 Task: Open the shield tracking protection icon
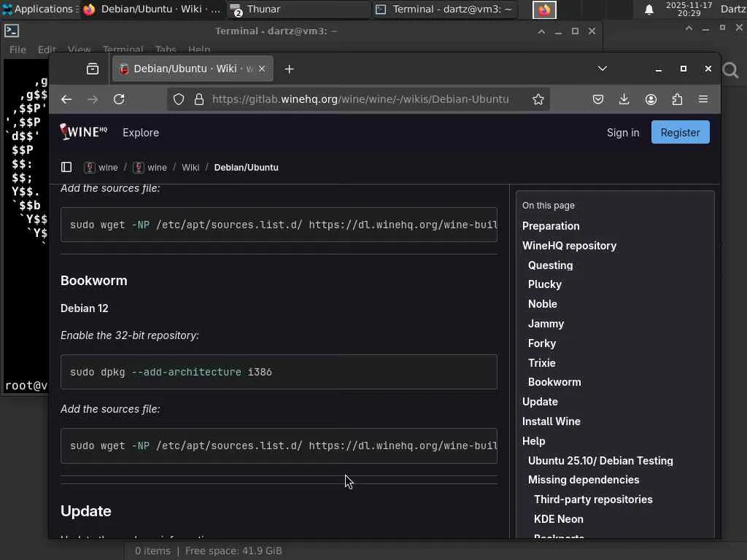[x=179, y=99]
